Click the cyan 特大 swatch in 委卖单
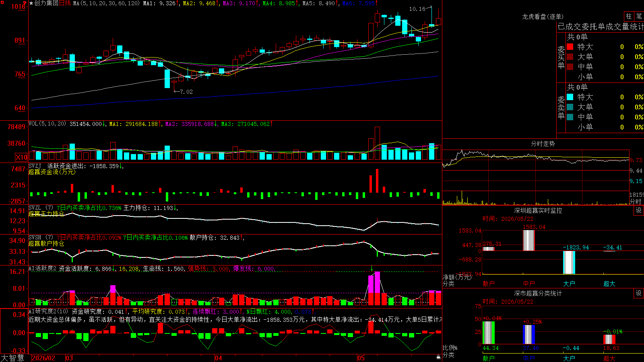 click(570, 97)
